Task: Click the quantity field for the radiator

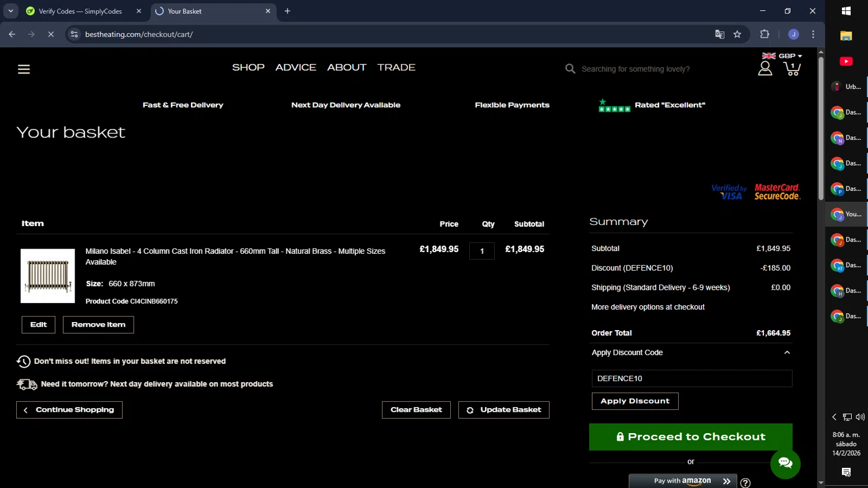Action: point(481,251)
